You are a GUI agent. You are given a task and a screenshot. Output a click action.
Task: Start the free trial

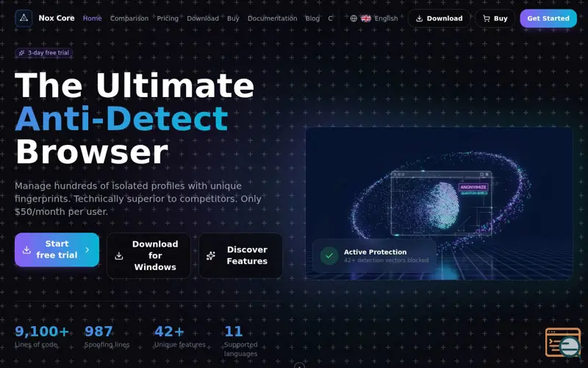tap(57, 250)
